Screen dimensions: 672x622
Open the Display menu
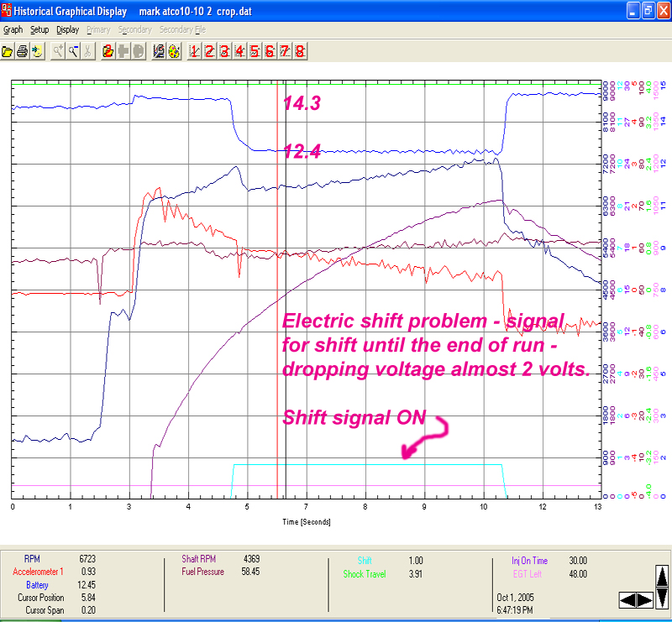(68, 29)
